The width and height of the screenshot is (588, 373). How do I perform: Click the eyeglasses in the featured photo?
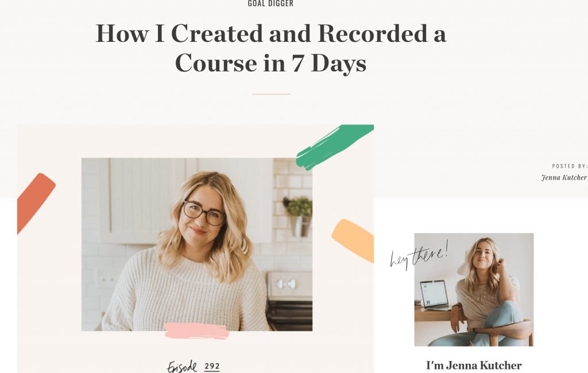click(x=204, y=213)
